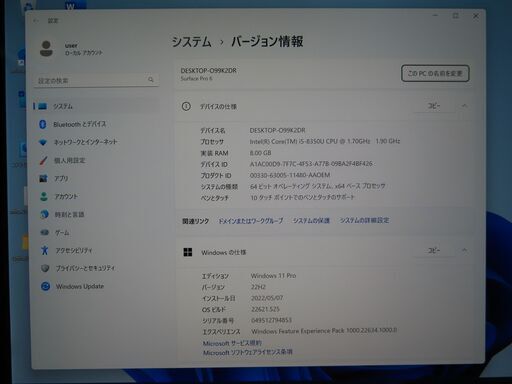
Task: Click the user profile avatar
Action: pyautogui.click(x=46, y=49)
